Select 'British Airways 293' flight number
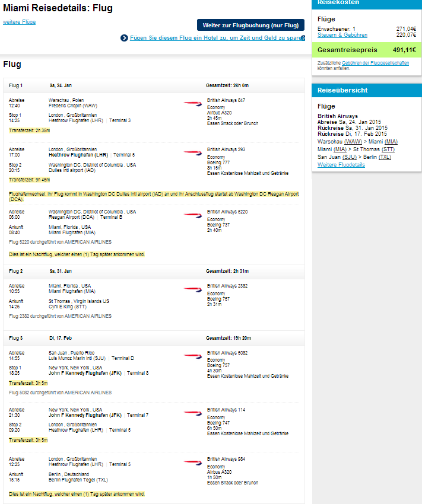422x504 pixels. (226, 149)
